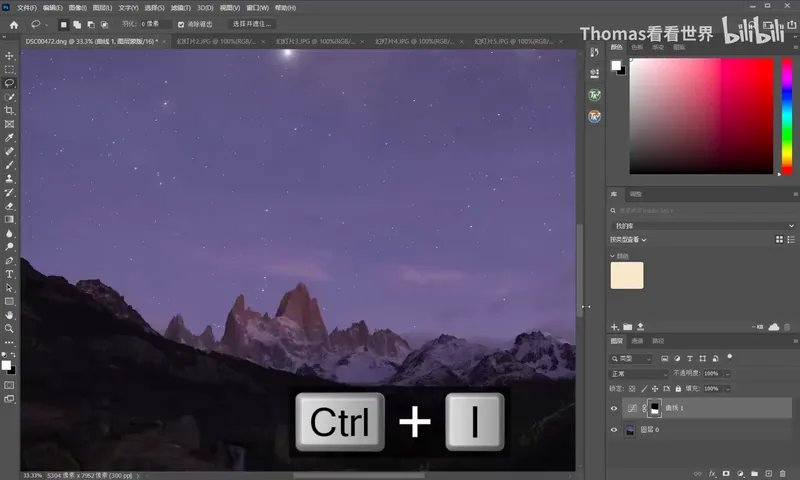Select the Move tool
This screenshot has height=480, width=800.
(x=9, y=56)
